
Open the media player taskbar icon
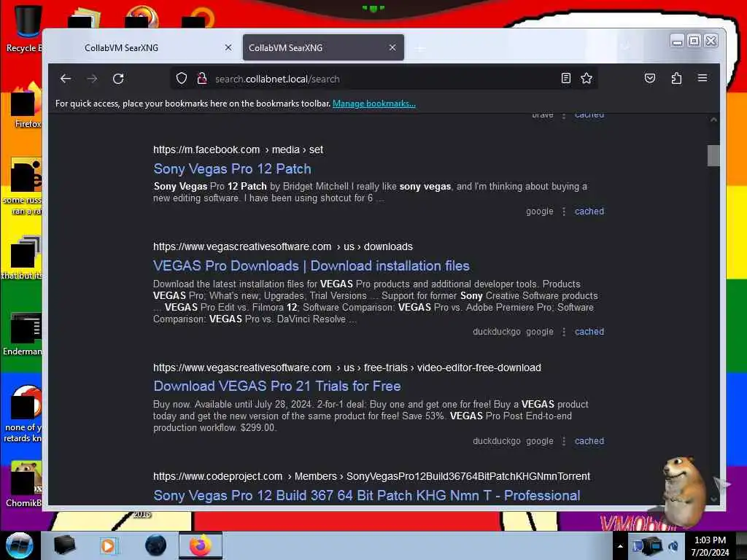click(108, 545)
